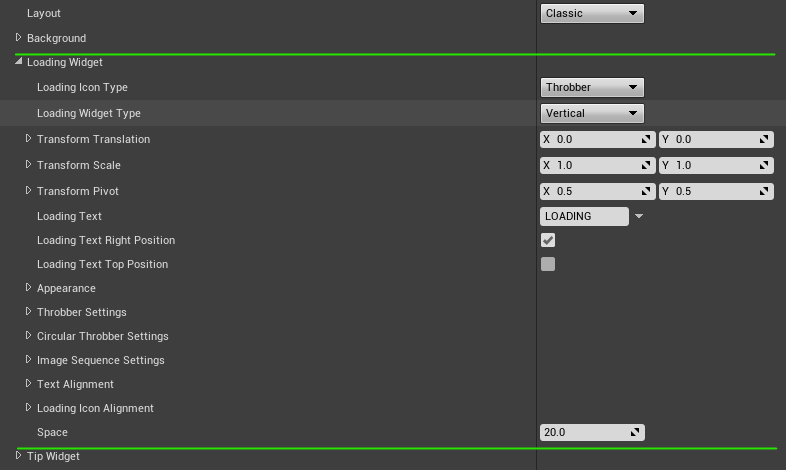
Task: Expand the Transform Translation property
Action: 29,139
